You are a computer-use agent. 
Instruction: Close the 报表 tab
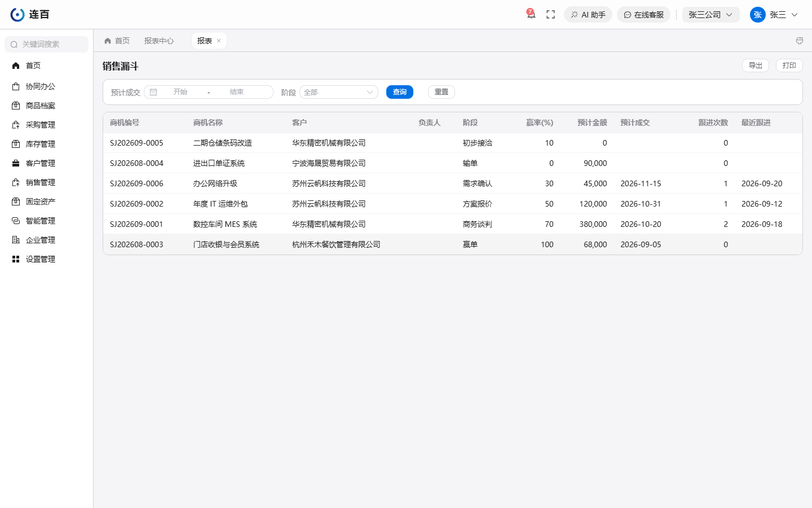pos(219,41)
